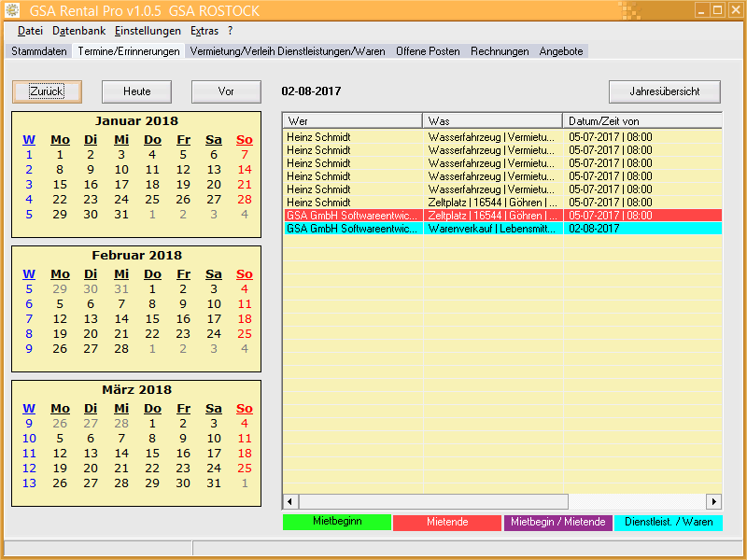Click the Februar 2018 month title

point(136,255)
